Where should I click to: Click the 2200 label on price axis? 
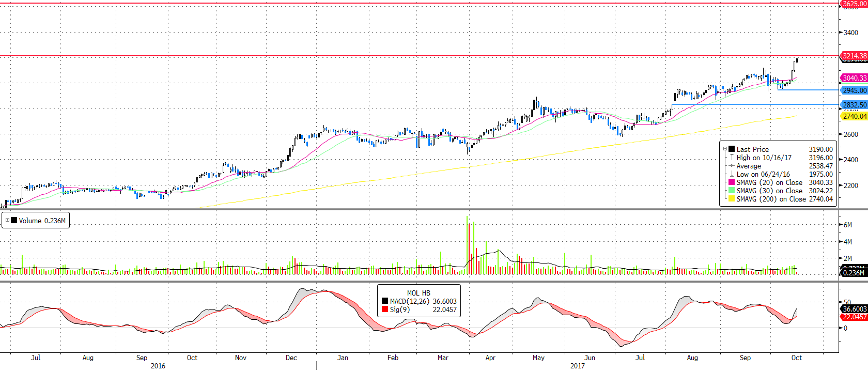coord(851,185)
